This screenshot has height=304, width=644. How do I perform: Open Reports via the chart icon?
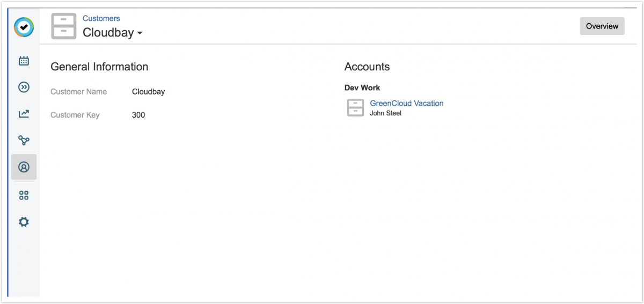[x=24, y=114]
